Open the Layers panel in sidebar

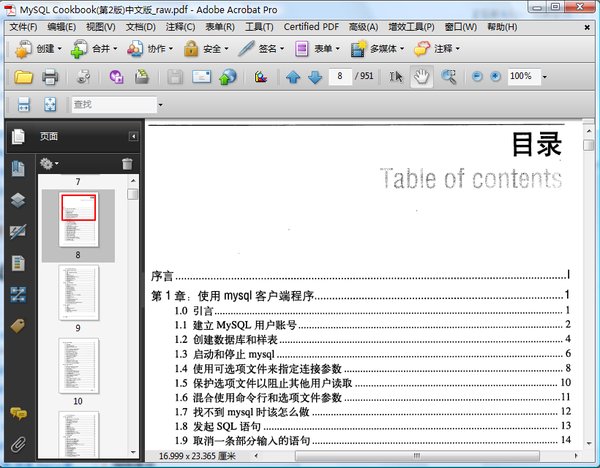tap(18, 200)
